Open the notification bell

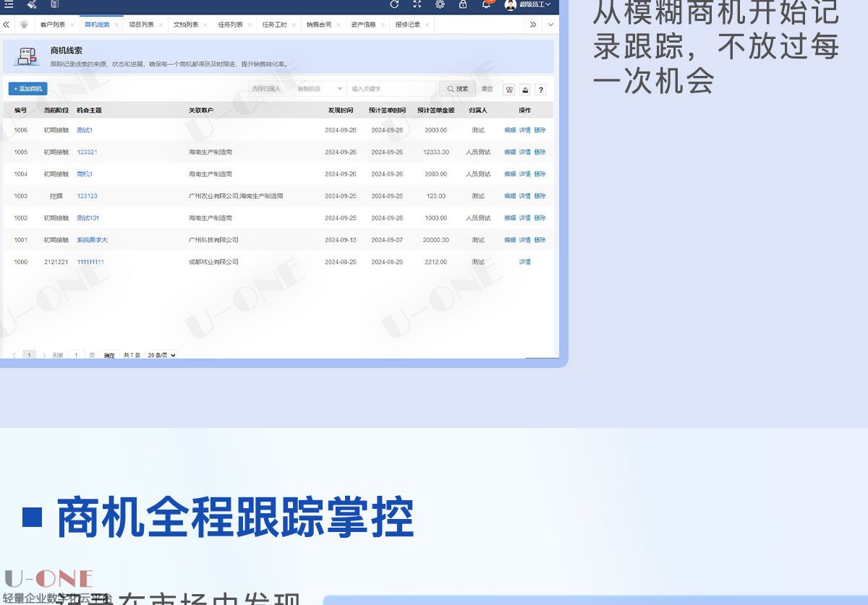(x=486, y=4)
